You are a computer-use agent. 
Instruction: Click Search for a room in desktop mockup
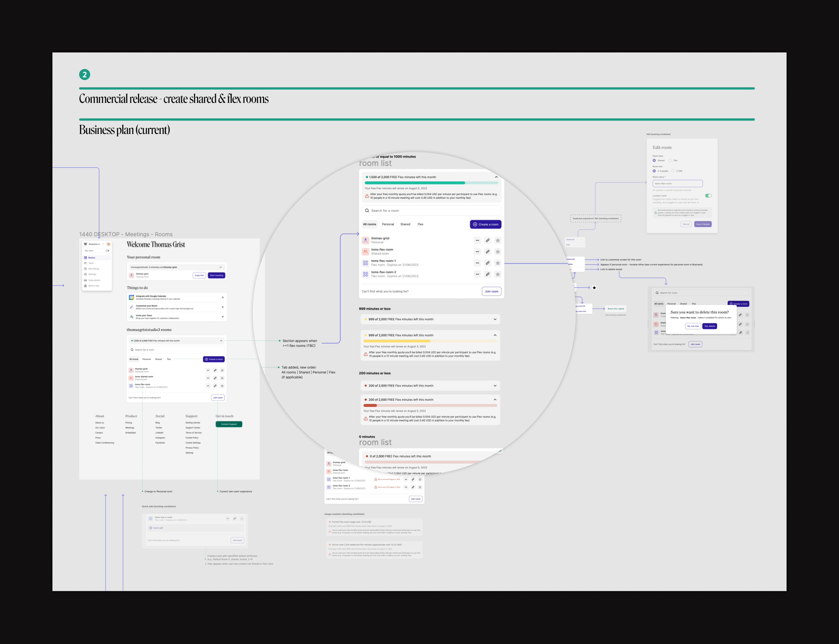[x=177, y=350]
